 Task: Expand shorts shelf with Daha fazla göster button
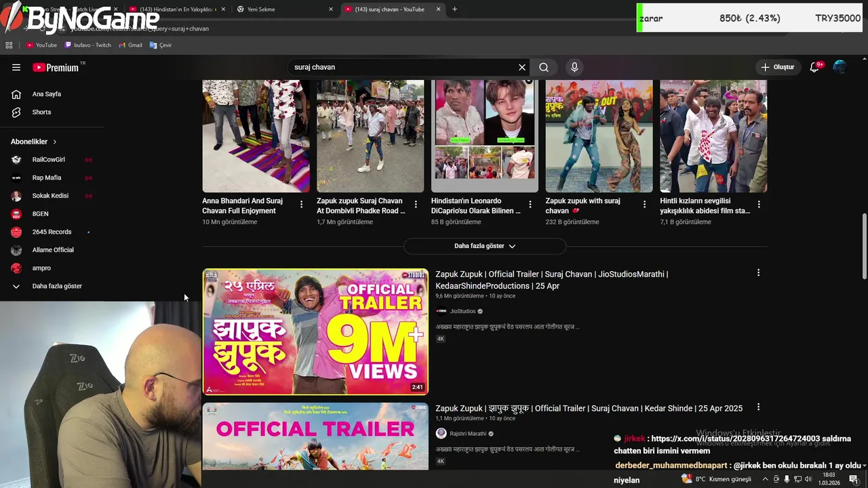(484, 246)
